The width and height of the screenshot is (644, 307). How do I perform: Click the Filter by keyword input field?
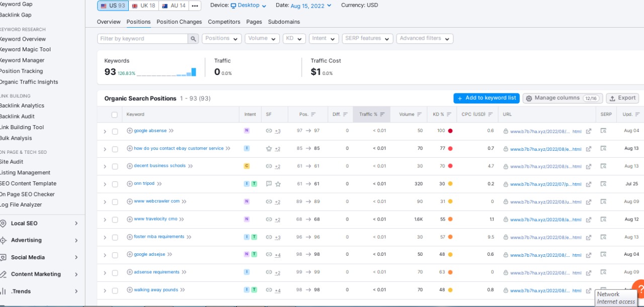pyautogui.click(x=142, y=39)
